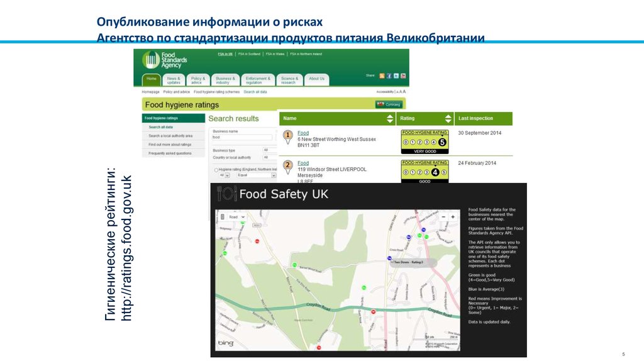
Task: Open the Policy & advice tab
Action: pos(197,80)
